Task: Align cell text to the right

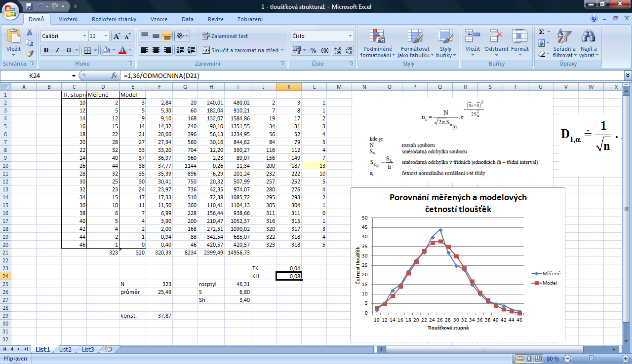Action: tap(167, 50)
